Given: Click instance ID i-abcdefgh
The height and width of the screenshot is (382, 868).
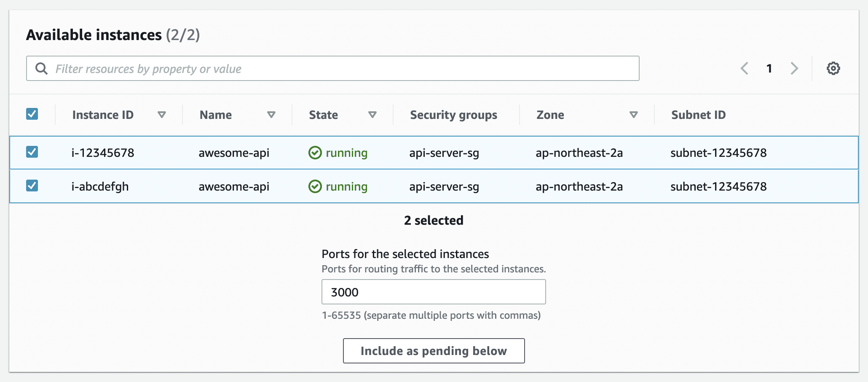Looking at the screenshot, I should click(100, 186).
